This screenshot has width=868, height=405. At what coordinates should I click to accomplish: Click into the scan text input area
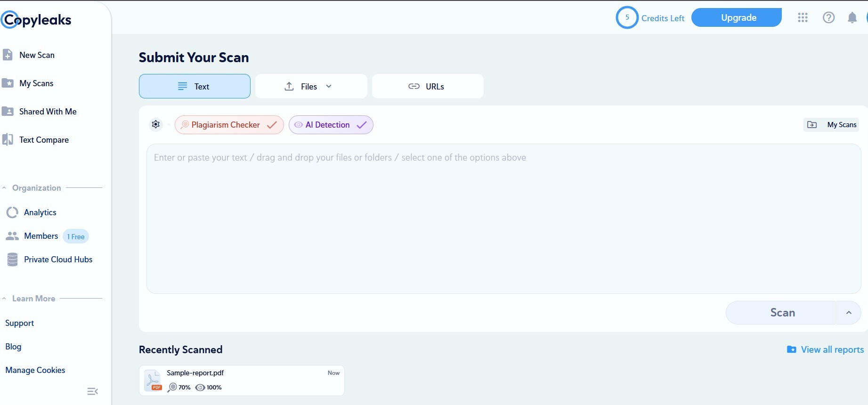point(503,219)
